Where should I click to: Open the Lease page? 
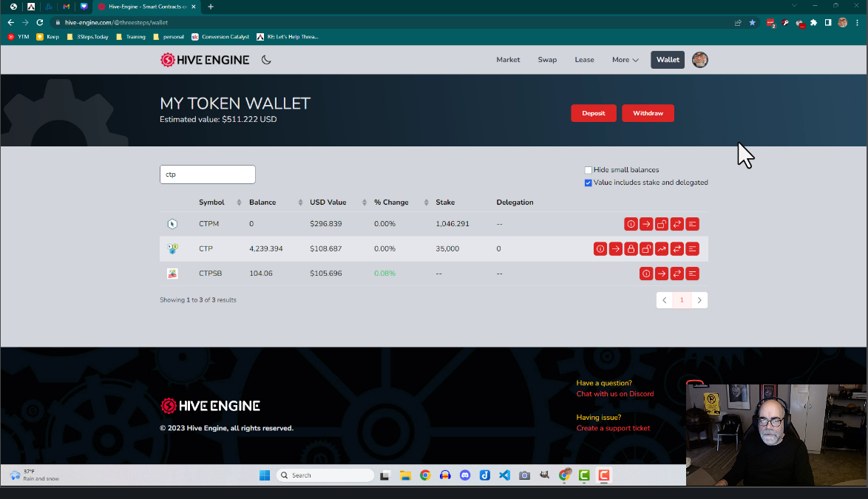(584, 60)
